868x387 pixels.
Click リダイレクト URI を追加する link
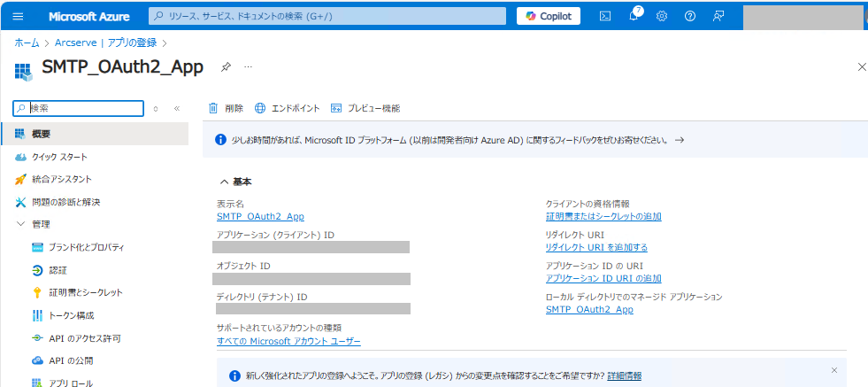[596, 247]
